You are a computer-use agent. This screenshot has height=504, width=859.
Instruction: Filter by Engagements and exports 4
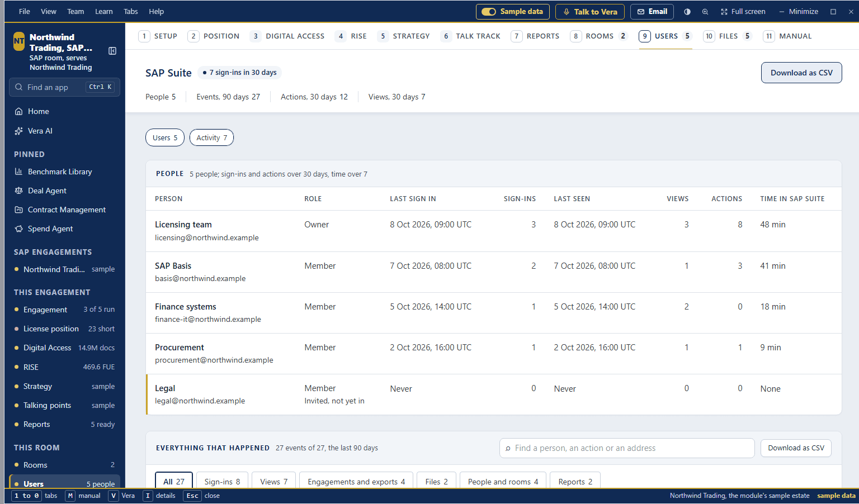click(x=356, y=482)
